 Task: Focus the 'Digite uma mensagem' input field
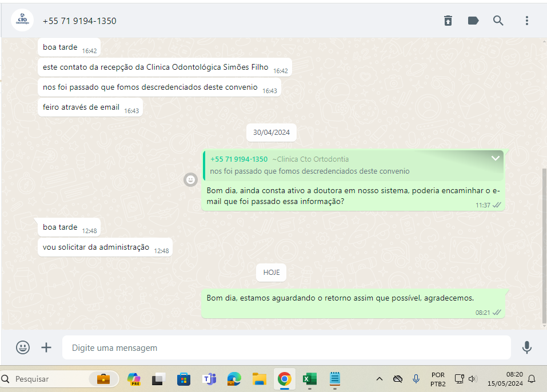286,347
